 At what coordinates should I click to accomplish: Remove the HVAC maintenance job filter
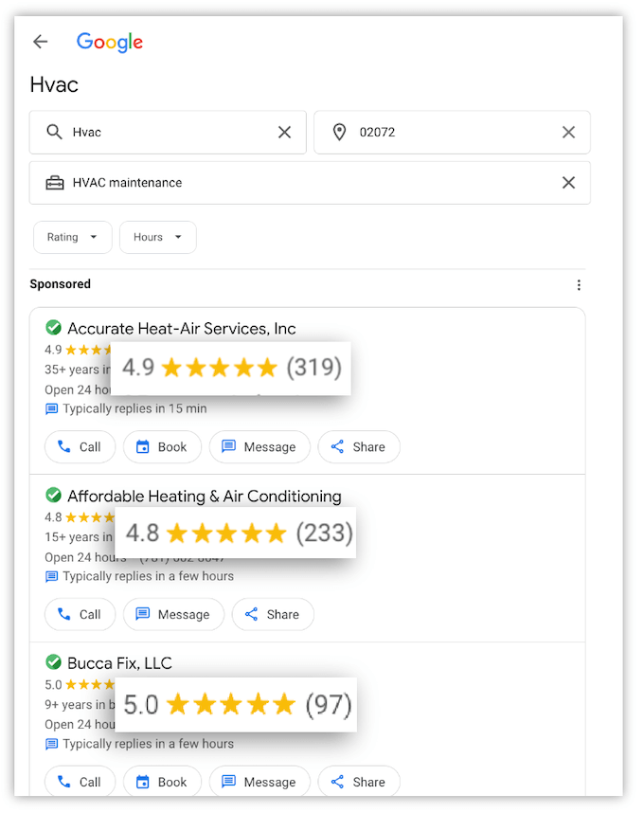tap(568, 182)
